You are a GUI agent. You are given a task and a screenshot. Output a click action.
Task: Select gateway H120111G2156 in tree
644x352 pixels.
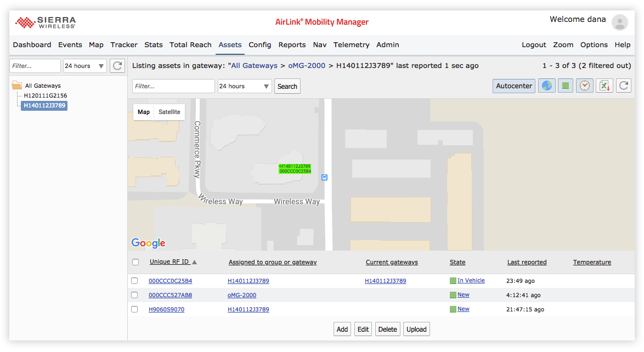point(45,95)
